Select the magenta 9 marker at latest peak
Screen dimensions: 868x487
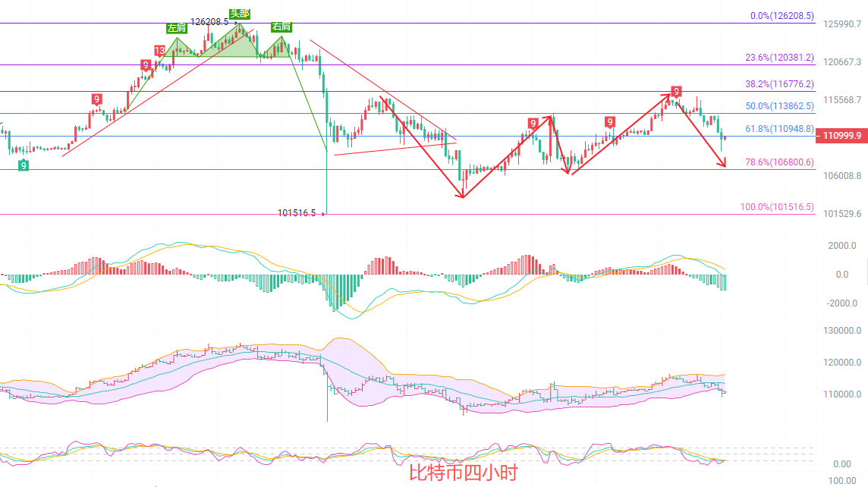[675, 91]
